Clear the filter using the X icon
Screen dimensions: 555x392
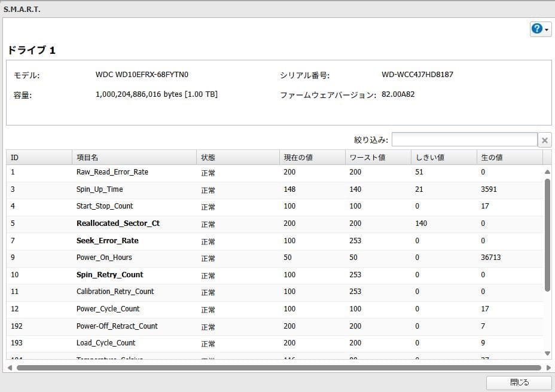(x=544, y=139)
